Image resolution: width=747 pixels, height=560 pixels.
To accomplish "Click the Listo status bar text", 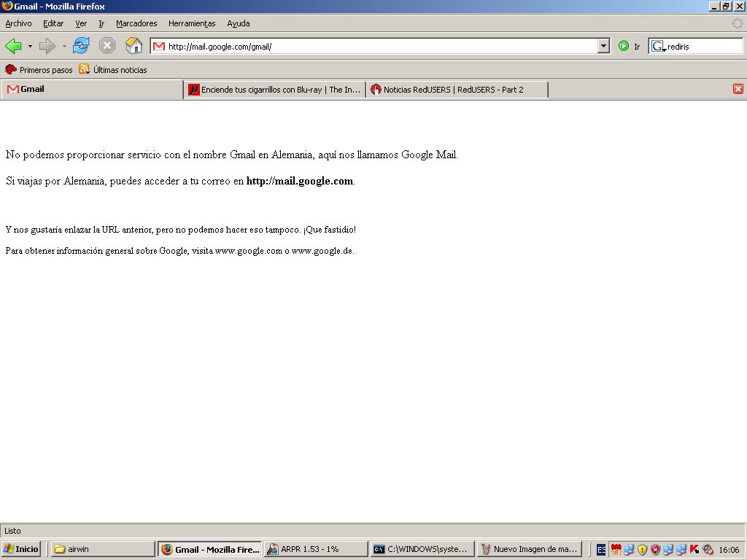I will click(13, 531).
